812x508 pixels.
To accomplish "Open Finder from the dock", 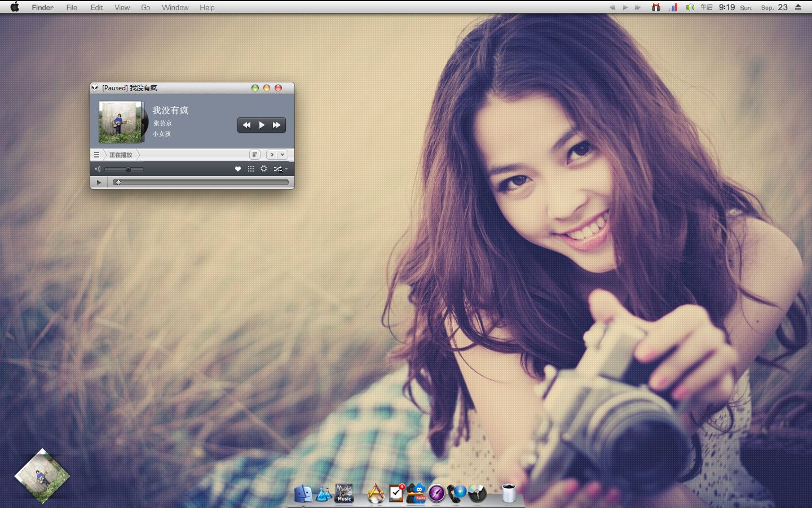I will (x=303, y=494).
